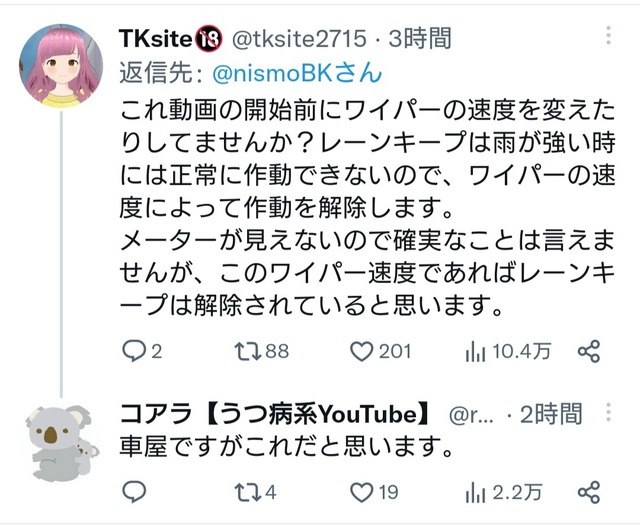The width and height of the screenshot is (640, 525).
Task: Open the tweet text 車屋ですがこれだと思います
Action: coord(287,447)
